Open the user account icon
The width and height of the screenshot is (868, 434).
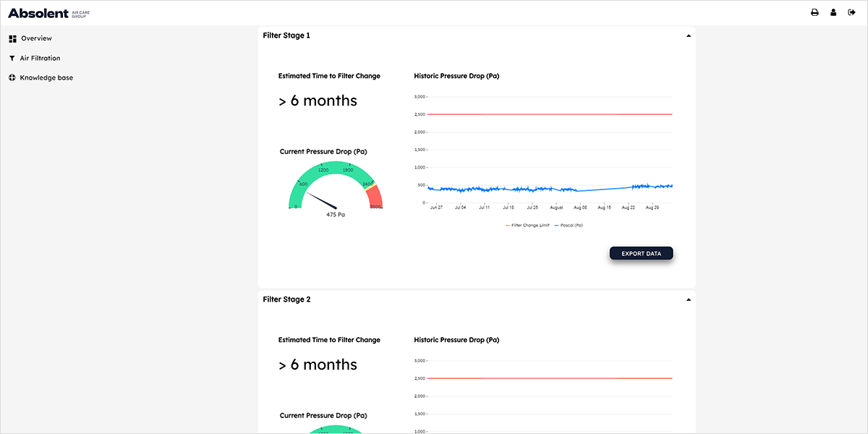click(x=833, y=12)
